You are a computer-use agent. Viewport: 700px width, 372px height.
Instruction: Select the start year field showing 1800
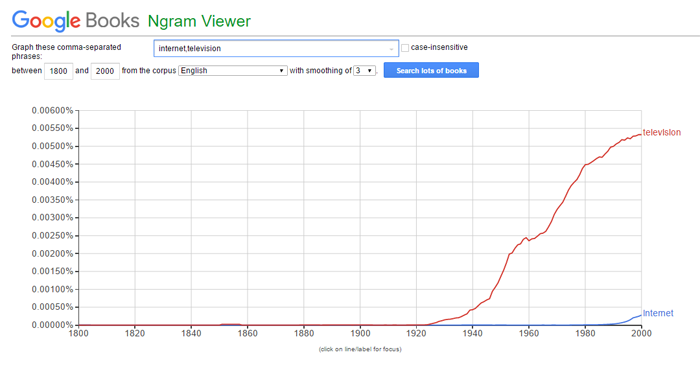point(58,71)
